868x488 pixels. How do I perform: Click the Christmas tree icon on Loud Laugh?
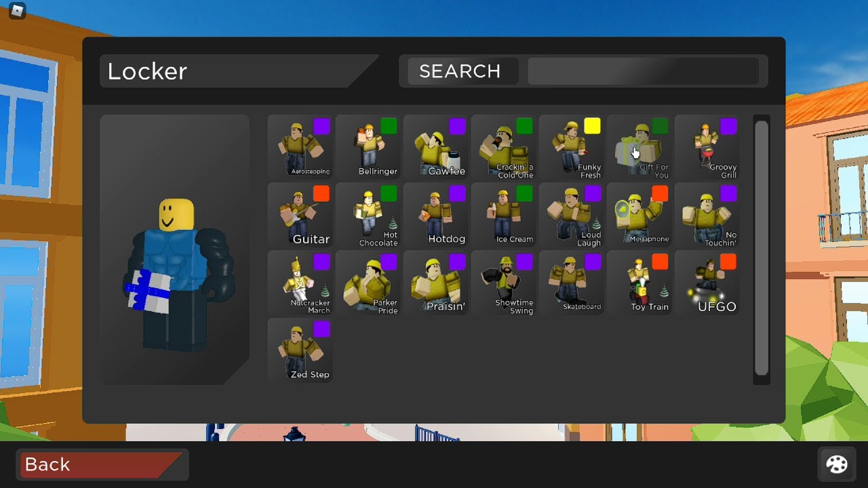click(595, 223)
